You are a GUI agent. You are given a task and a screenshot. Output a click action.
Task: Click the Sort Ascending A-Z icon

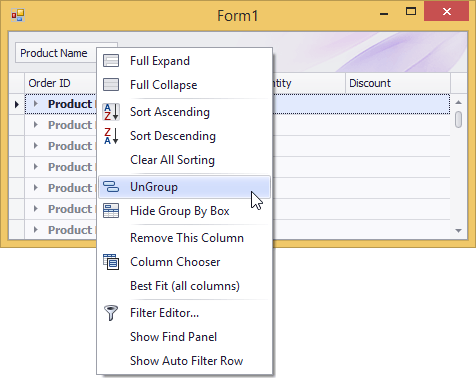point(111,112)
